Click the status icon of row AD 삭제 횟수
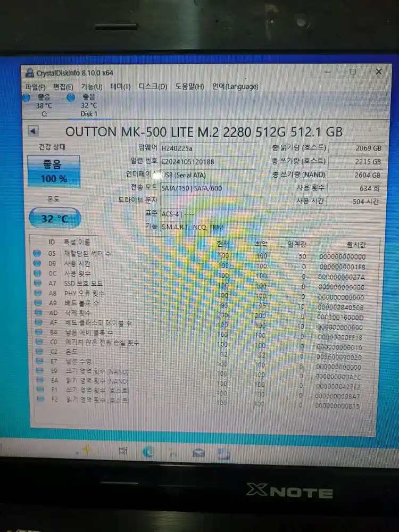This screenshot has height=532, width=399. 39,312
